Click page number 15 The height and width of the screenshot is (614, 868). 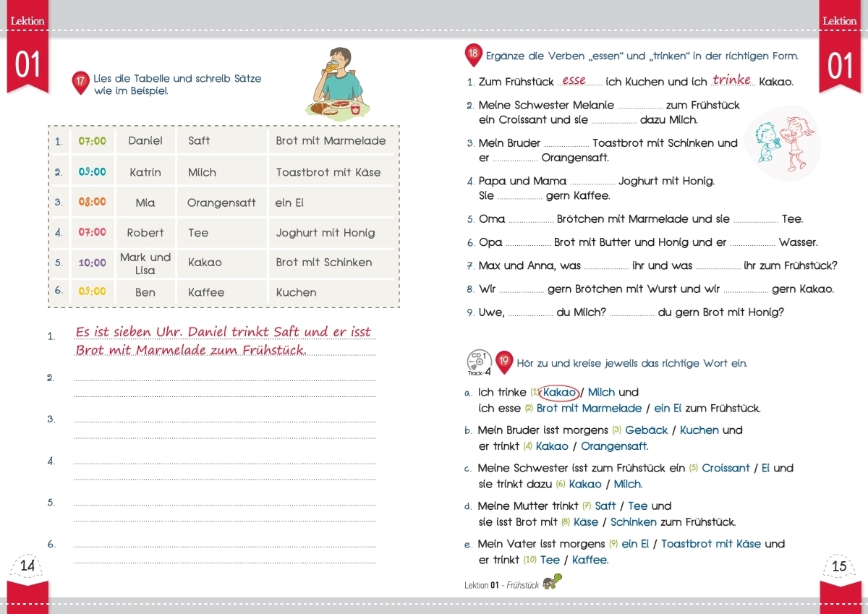pos(839,566)
